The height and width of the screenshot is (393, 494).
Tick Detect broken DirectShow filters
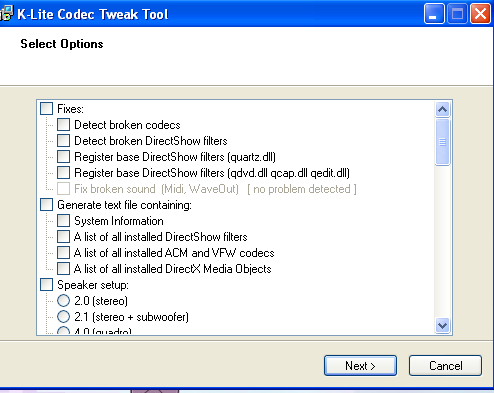click(63, 141)
